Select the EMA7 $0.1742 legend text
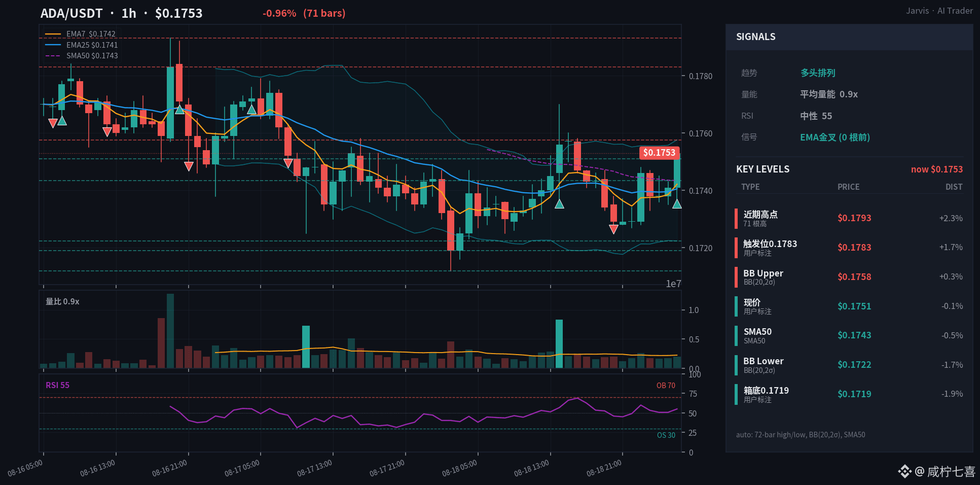 pos(91,34)
